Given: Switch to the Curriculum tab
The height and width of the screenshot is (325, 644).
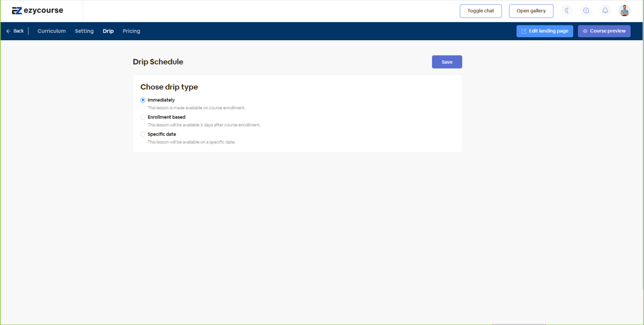Looking at the screenshot, I should click(x=52, y=31).
